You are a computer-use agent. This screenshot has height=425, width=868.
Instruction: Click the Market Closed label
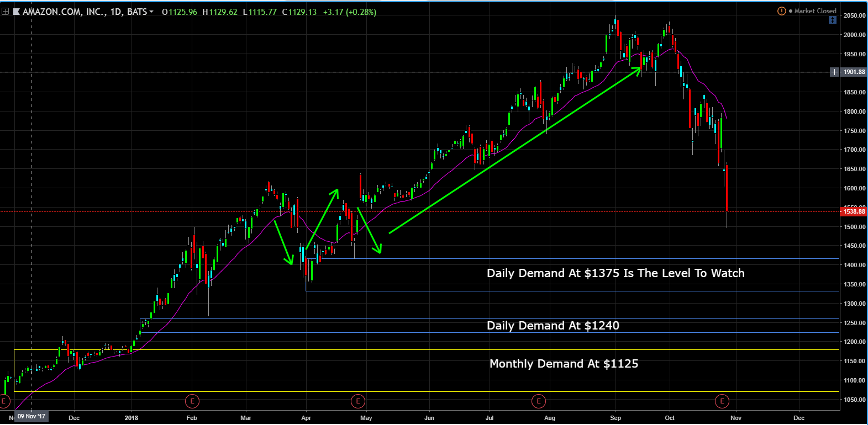tap(815, 11)
